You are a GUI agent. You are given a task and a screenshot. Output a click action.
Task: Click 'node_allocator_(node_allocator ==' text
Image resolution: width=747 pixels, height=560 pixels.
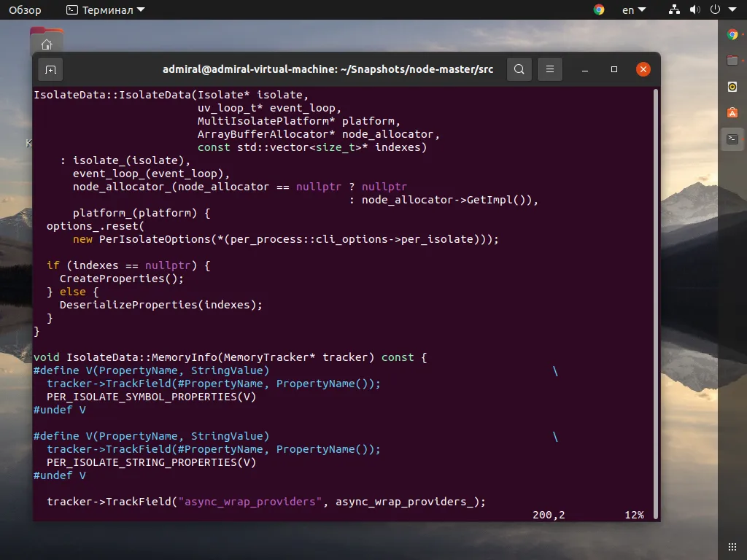click(x=181, y=187)
